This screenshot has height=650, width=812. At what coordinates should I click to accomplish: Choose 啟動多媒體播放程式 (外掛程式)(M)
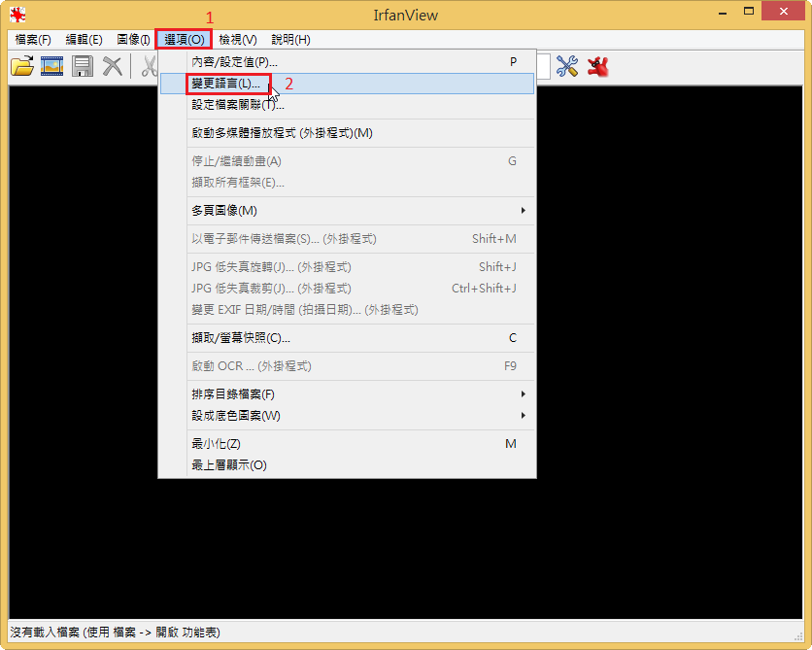[347, 133]
